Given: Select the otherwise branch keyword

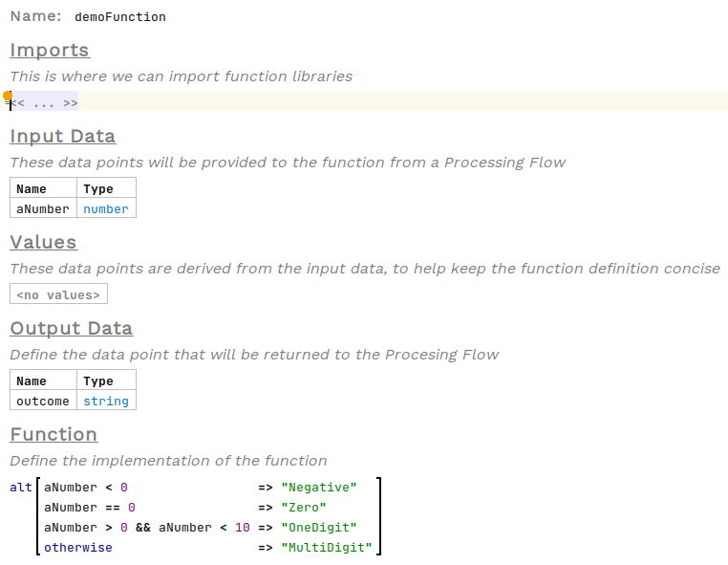Looking at the screenshot, I should (78, 548).
